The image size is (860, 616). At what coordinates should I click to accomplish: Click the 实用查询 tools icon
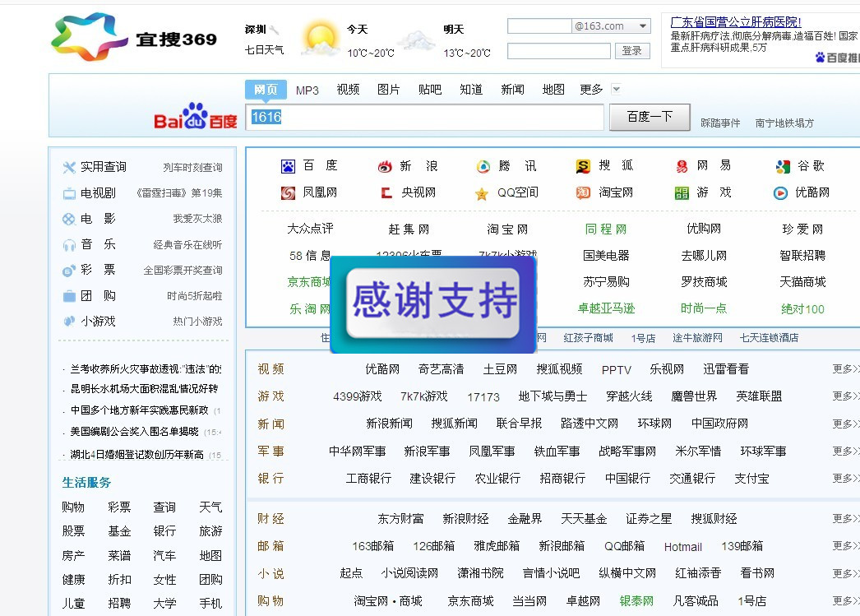tap(69, 167)
